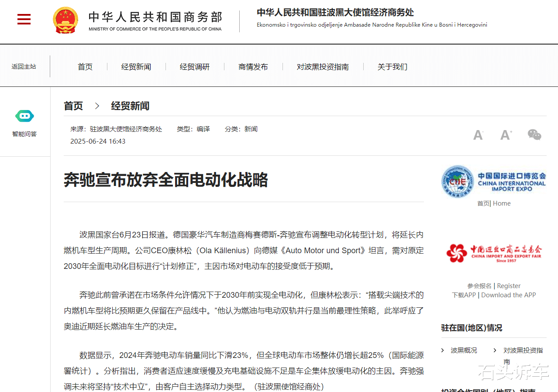Screen dimensions: 558x392
Task: Open the red hamburger menu
Action: tap(24, 19)
